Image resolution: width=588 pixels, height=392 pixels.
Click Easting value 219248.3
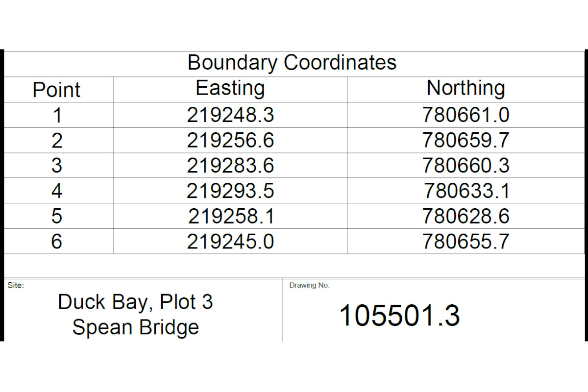coord(230,116)
